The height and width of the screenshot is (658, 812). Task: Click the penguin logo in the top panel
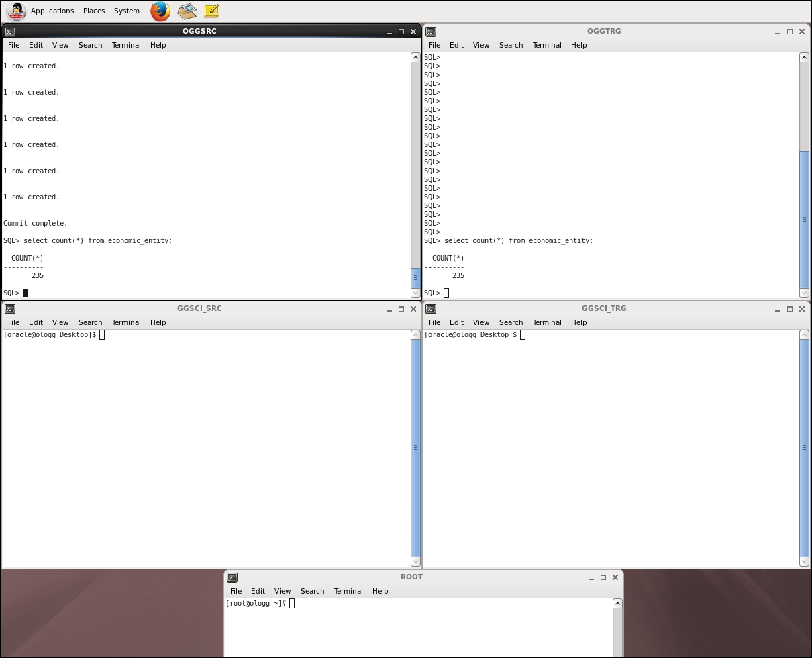16,11
